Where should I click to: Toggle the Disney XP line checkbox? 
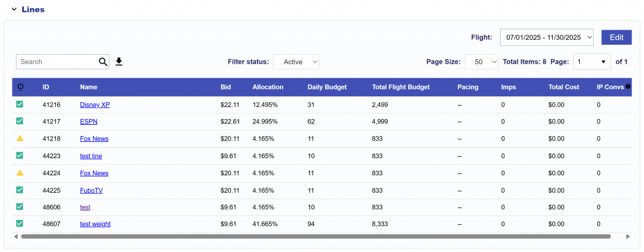(x=20, y=104)
